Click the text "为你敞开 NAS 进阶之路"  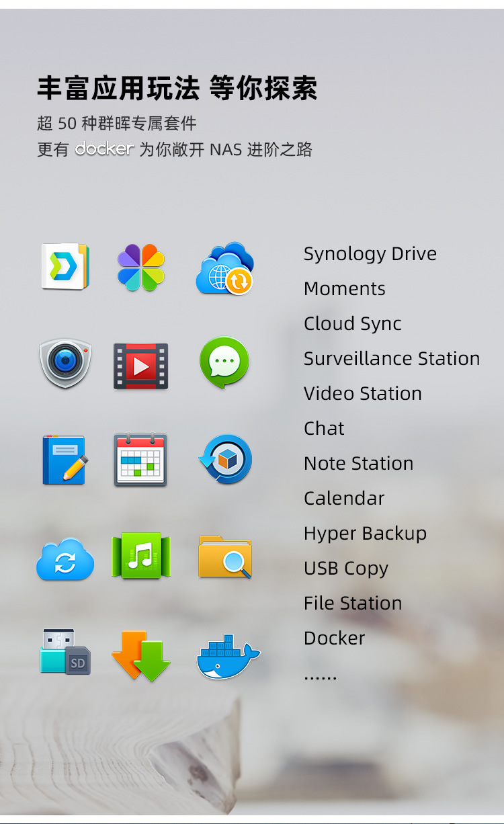(226, 149)
